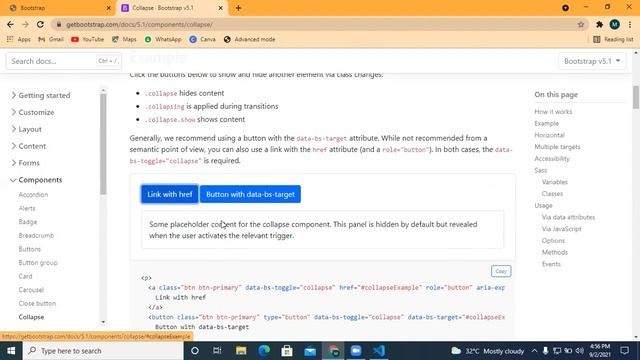Open the Alerts docs link
Viewport: 640px width, 360px height.
coord(27,208)
